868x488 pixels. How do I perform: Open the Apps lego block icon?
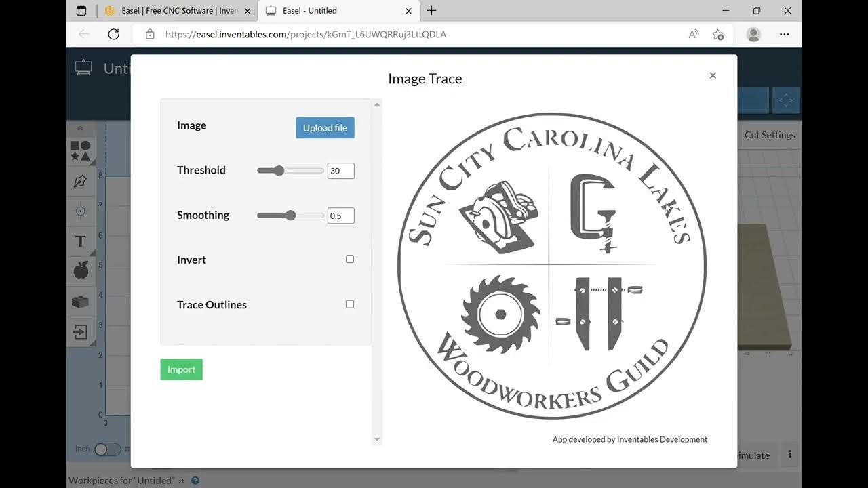81,302
